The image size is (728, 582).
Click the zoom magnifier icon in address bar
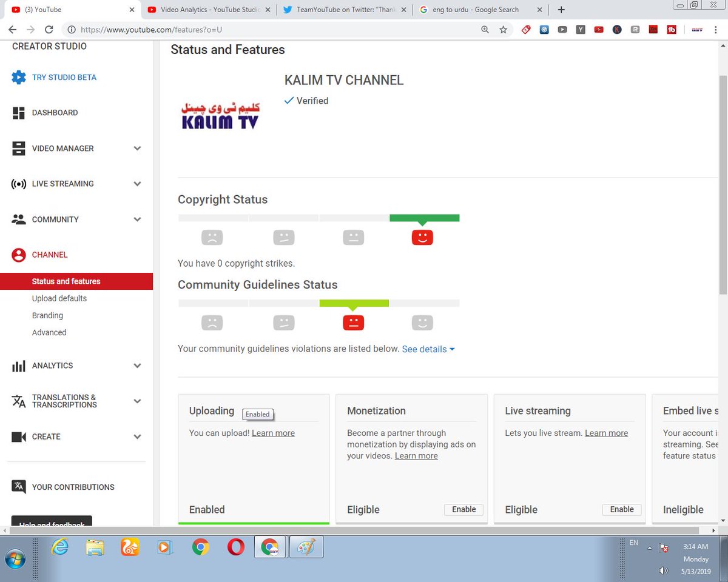point(485,29)
